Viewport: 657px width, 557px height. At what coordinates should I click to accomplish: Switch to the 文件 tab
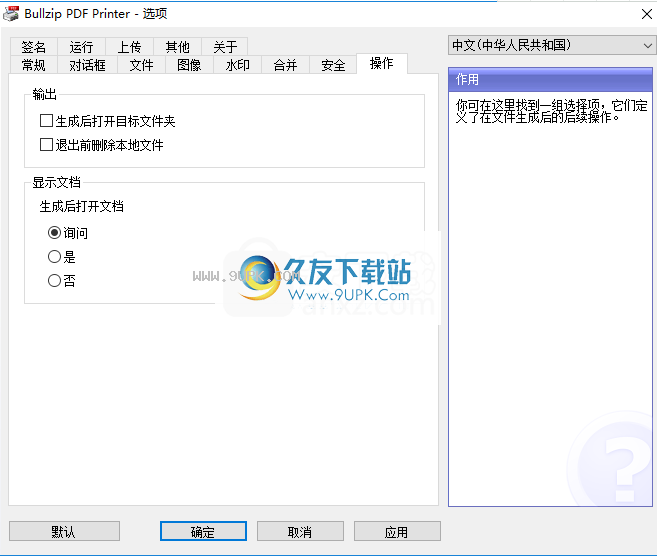pyautogui.click(x=142, y=65)
